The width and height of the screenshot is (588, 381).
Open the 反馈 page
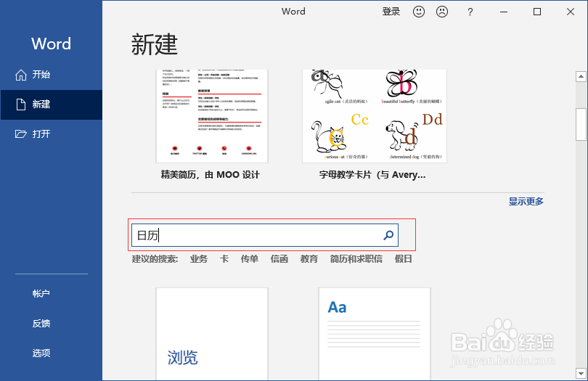(41, 323)
